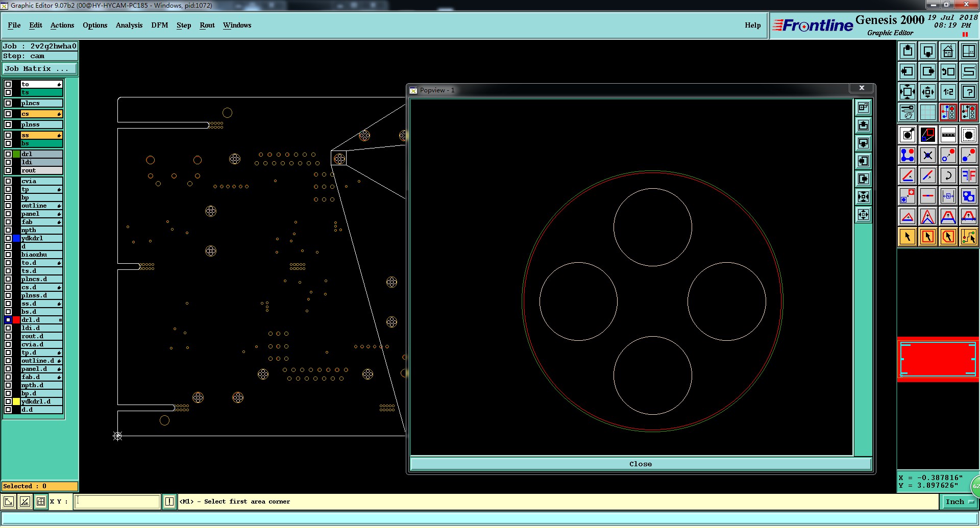Click the rotate feature curved arrow icon

tap(948, 175)
